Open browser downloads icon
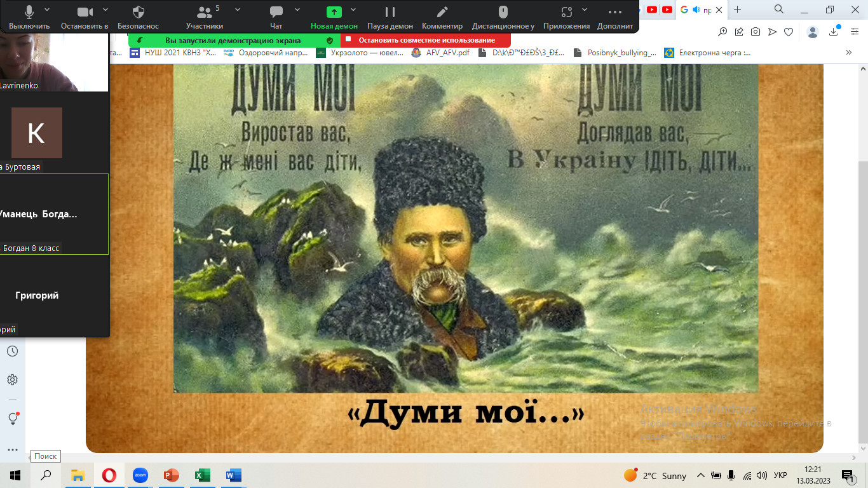 point(835,32)
